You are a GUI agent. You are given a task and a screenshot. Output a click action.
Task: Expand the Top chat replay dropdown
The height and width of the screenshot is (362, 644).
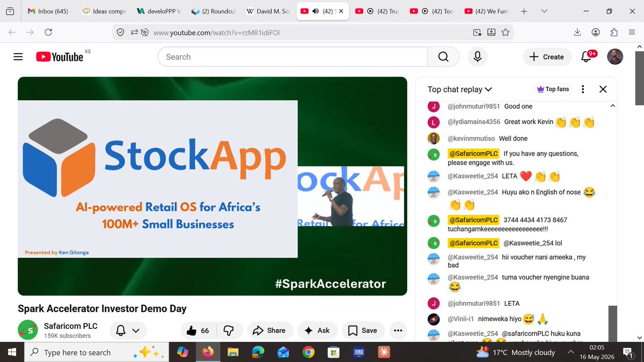(x=459, y=90)
